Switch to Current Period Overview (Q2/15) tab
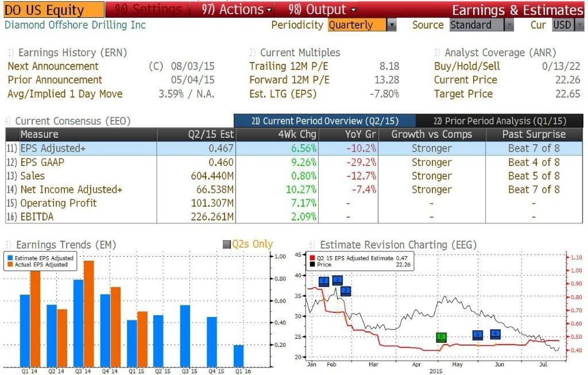The width and height of the screenshot is (588, 375). click(x=325, y=121)
